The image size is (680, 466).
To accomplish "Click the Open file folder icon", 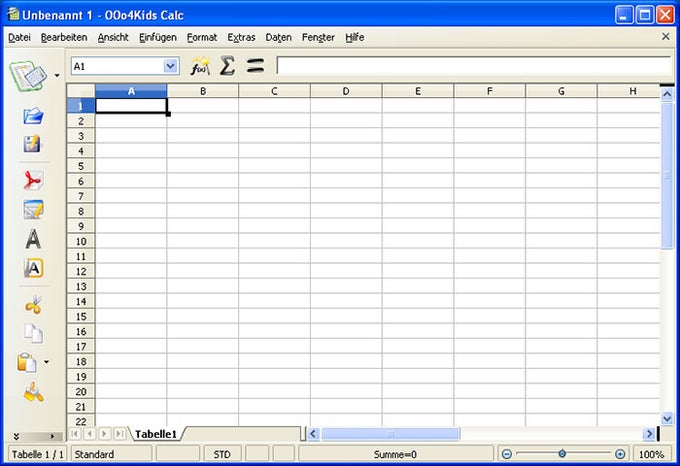I will coord(33,116).
